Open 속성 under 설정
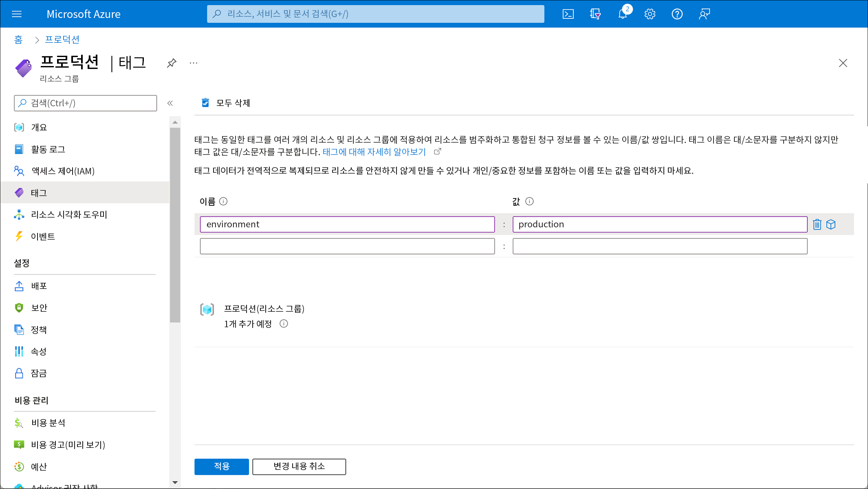This screenshot has height=489, width=868. pyautogui.click(x=85, y=351)
